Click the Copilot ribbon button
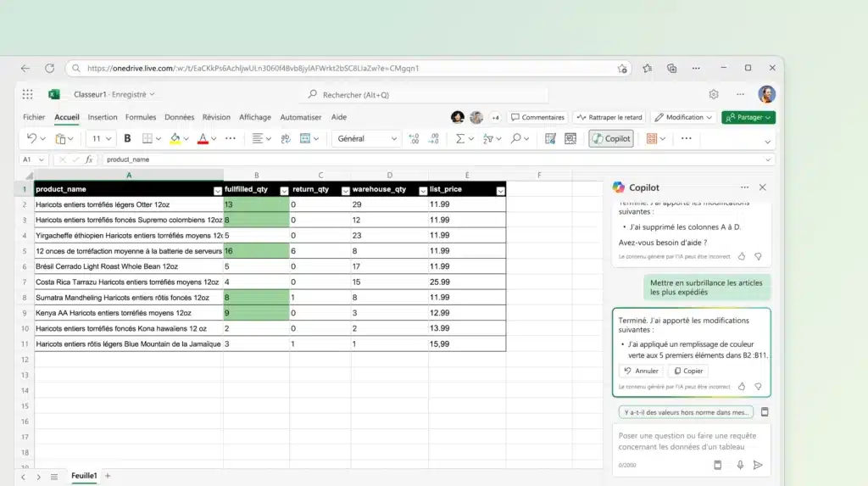Screen dimensions: 868x486 click(611, 138)
